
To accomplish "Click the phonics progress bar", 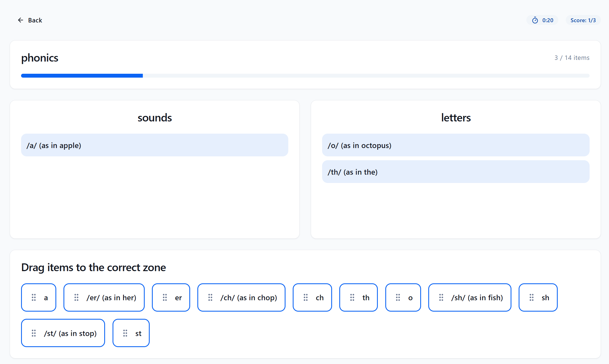I will pyautogui.click(x=305, y=76).
